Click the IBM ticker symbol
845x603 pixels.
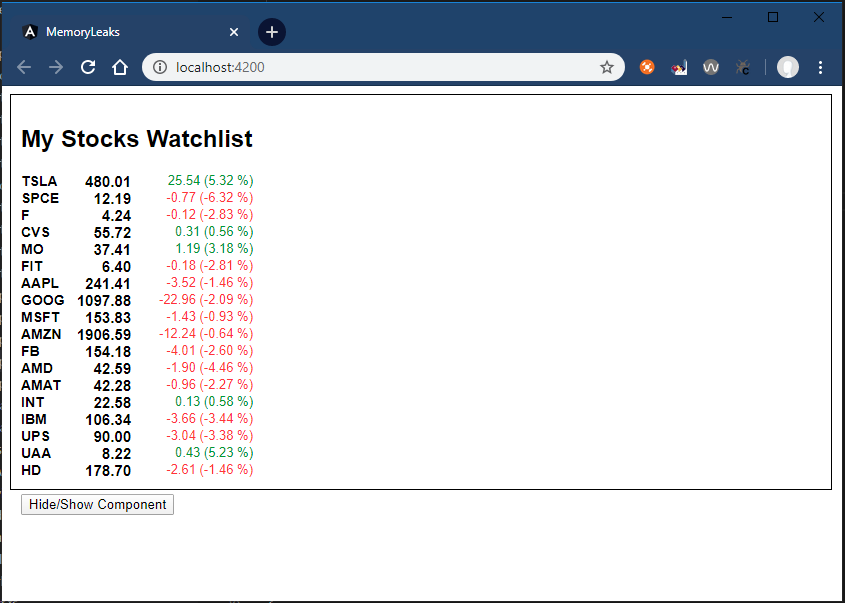(34, 419)
